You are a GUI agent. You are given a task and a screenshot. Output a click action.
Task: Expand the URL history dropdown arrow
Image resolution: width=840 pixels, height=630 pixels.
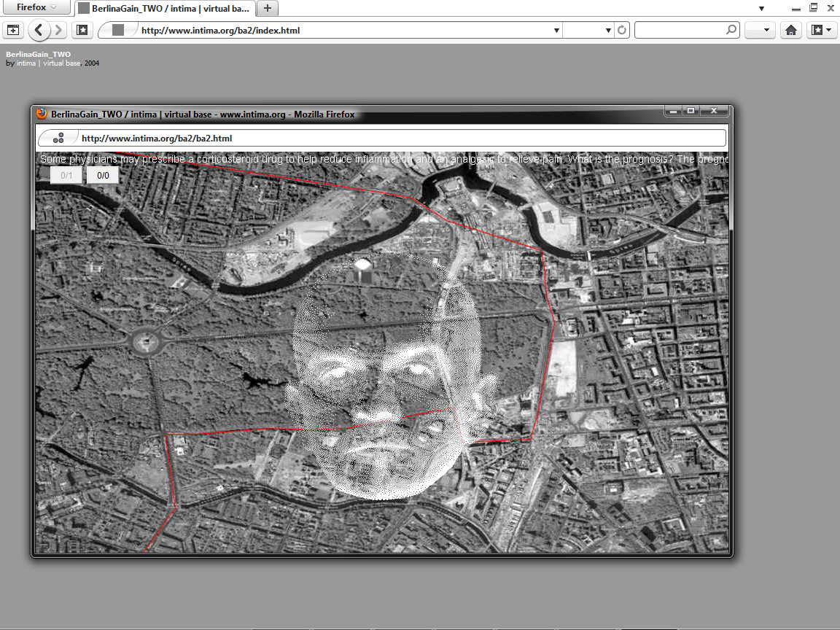pyautogui.click(x=556, y=31)
